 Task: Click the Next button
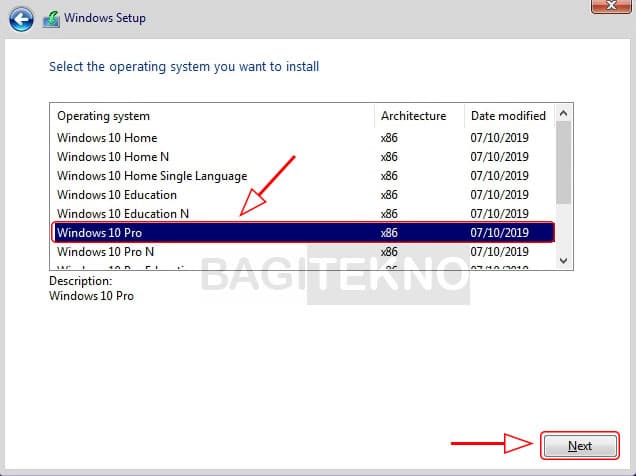(x=580, y=446)
